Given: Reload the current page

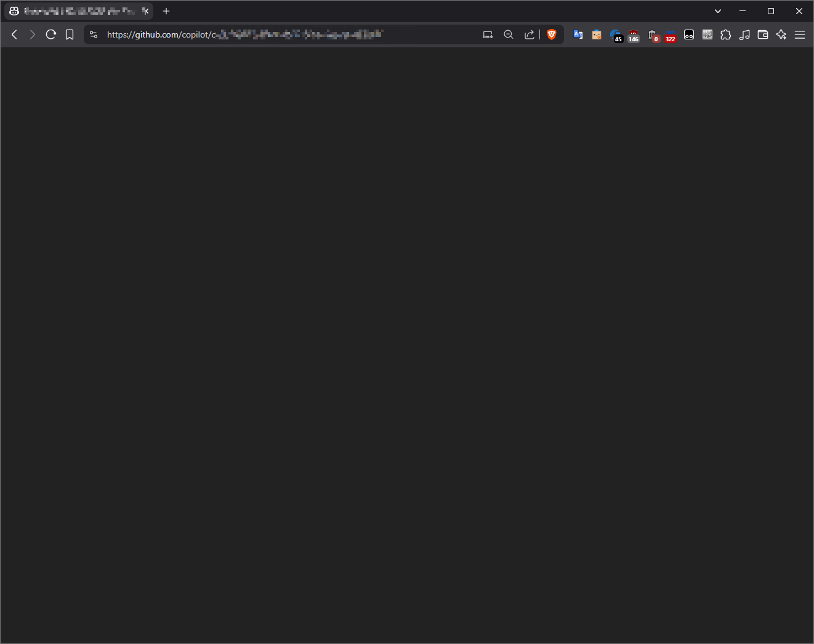Looking at the screenshot, I should pos(51,34).
